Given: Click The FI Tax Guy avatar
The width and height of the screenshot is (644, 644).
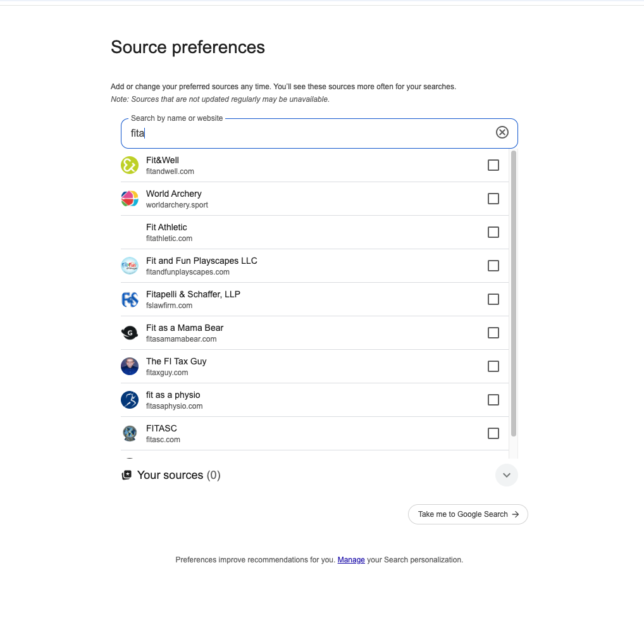Looking at the screenshot, I should pos(130,366).
